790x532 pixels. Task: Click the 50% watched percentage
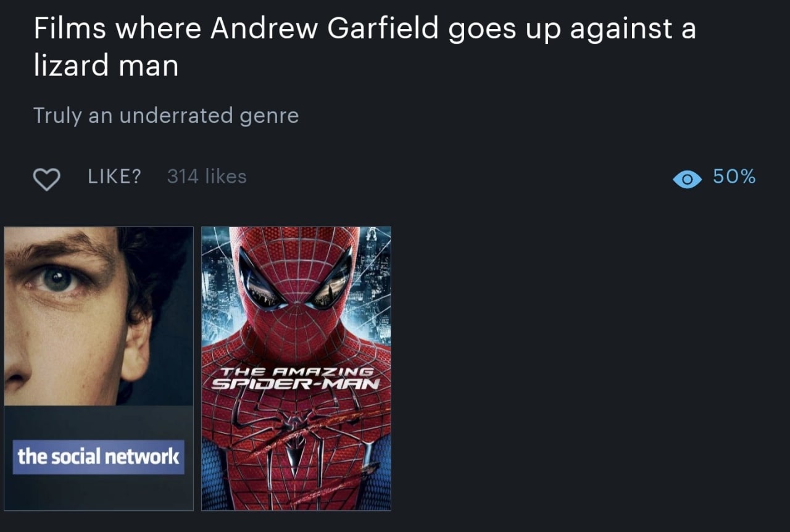pyautogui.click(x=734, y=177)
